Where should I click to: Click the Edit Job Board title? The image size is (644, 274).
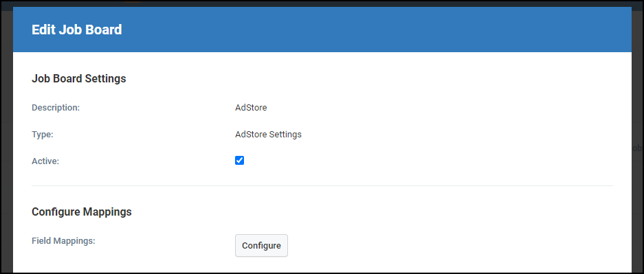pyautogui.click(x=77, y=30)
